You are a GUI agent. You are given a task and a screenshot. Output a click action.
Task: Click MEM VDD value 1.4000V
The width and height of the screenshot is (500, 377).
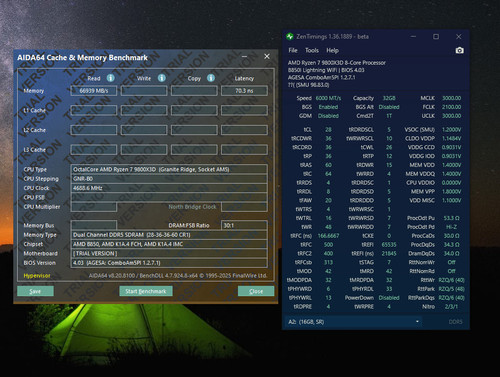[x=451, y=165]
